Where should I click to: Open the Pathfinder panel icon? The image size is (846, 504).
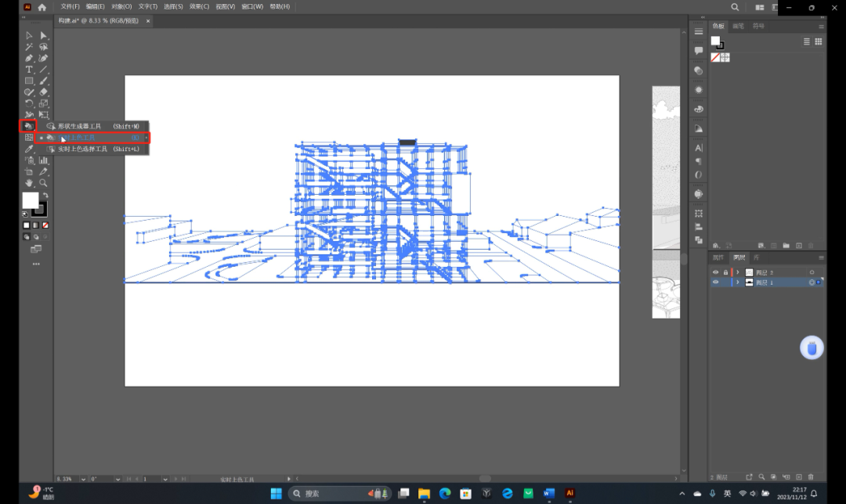point(699,240)
